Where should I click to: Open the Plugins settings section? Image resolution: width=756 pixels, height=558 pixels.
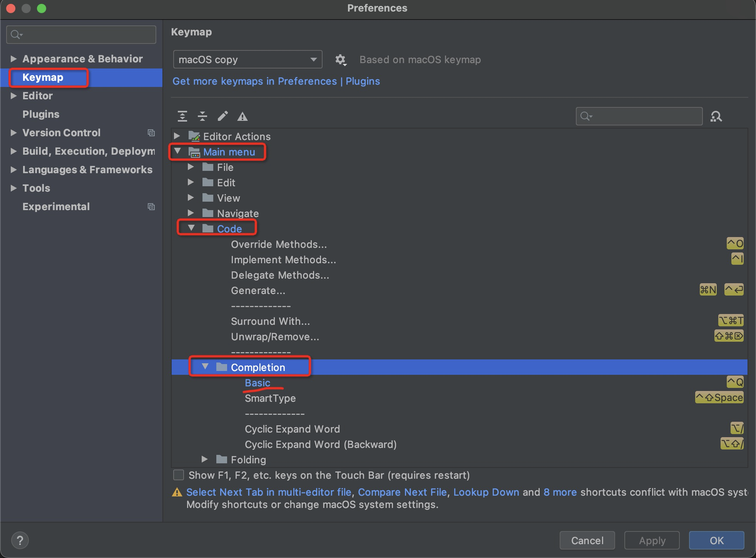click(x=41, y=114)
